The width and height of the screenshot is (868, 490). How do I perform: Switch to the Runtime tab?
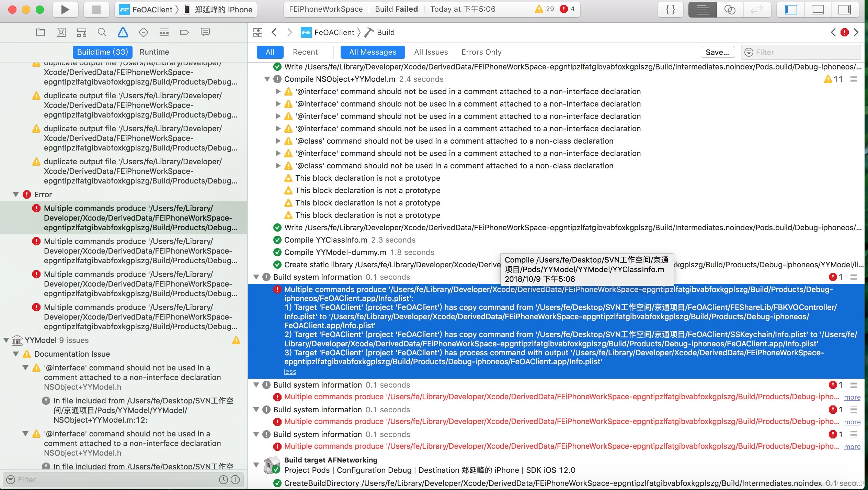pos(154,52)
